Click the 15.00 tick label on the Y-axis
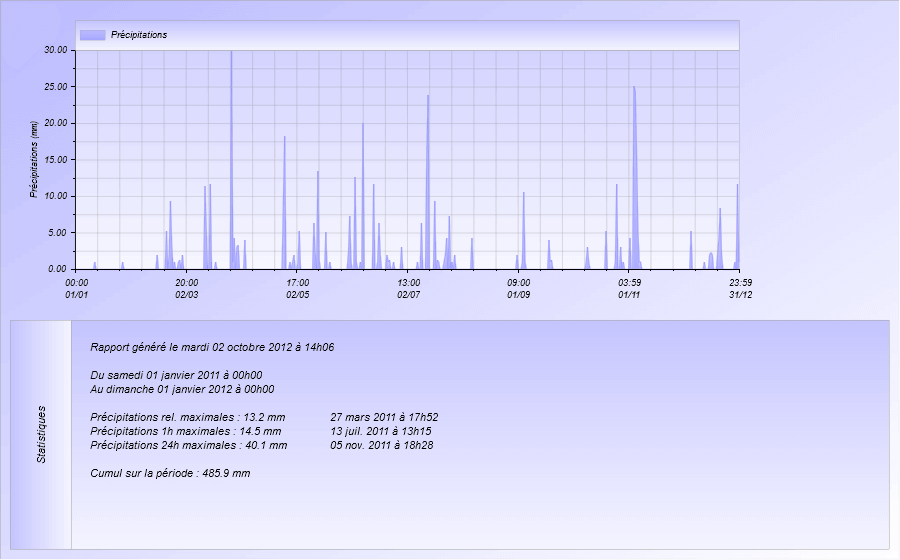This screenshot has height=560, width=900. (56, 160)
